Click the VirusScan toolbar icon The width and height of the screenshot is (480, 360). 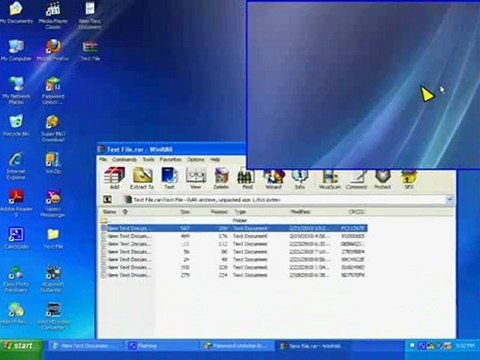click(x=329, y=180)
